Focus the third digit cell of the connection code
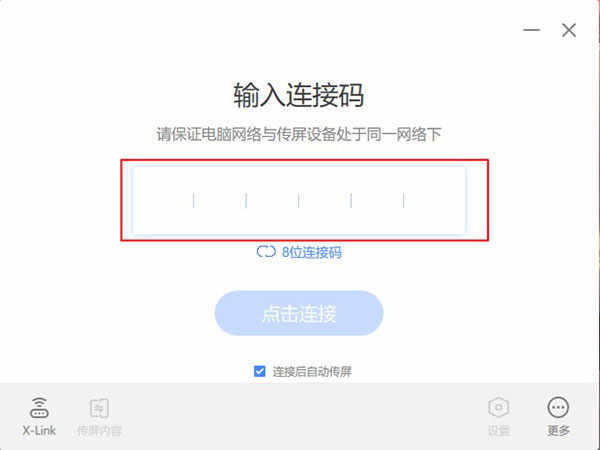This screenshot has width=600, height=450. point(272,200)
